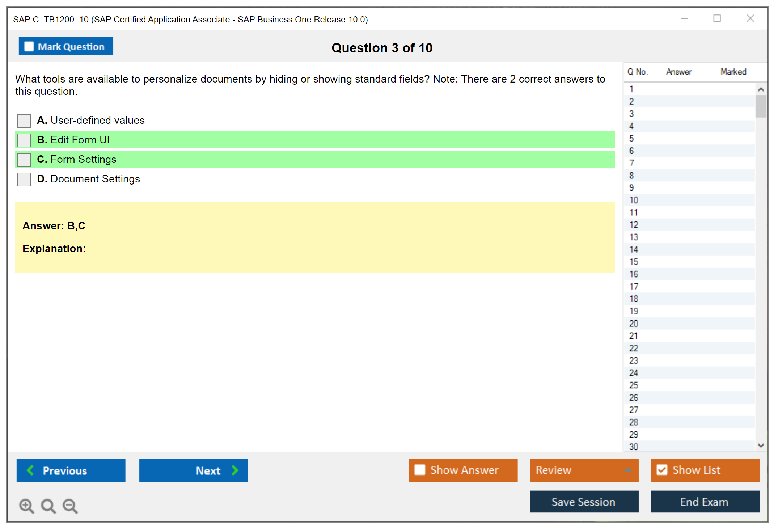Select checkbox for C Form Settings

pyautogui.click(x=24, y=160)
